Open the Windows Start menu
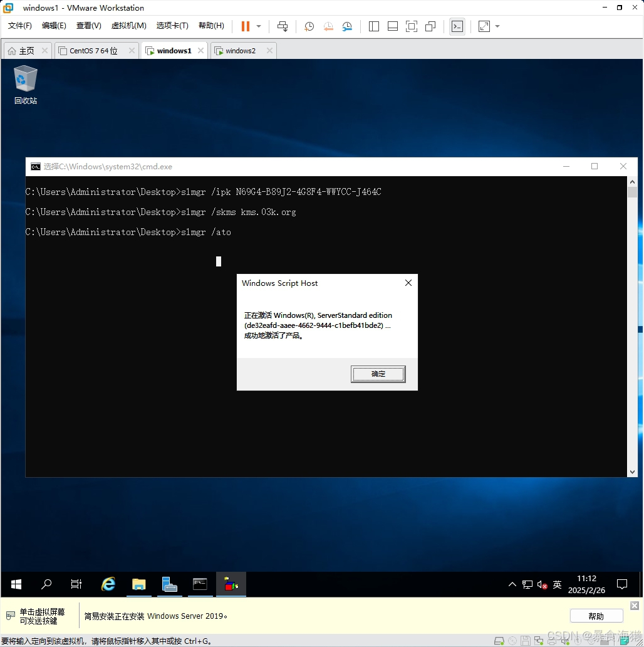Viewport: 644px width, 647px height. [16, 584]
